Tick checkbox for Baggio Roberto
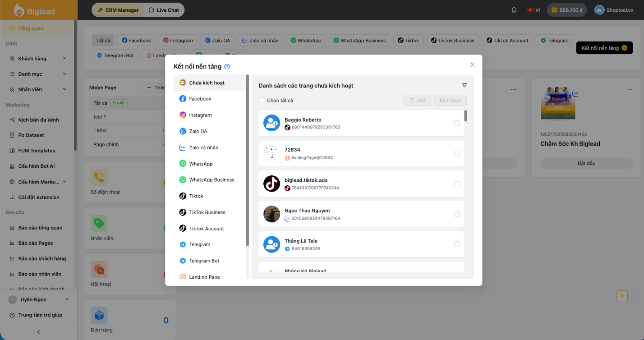The image size is (644, 340). coord(457,123)
